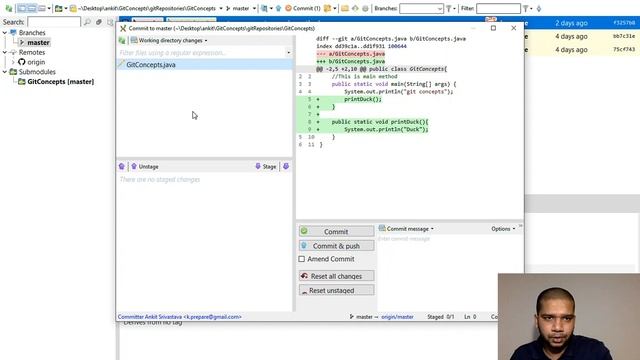Click the stash icon in main toolbar
The image size is (640, 360).
(x=327, y=8)
